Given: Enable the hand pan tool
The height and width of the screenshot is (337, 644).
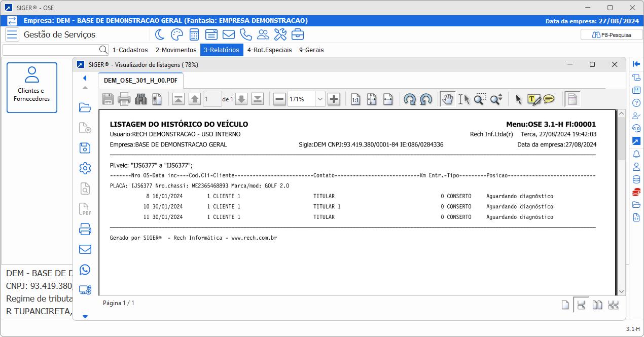Looking at the screenshot, I should click(x=447, y=99).
